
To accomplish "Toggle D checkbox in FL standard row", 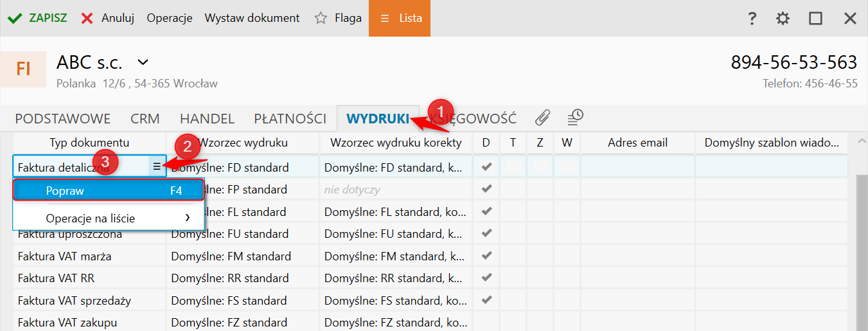I will pyautogui.click(x=486, y=211).
